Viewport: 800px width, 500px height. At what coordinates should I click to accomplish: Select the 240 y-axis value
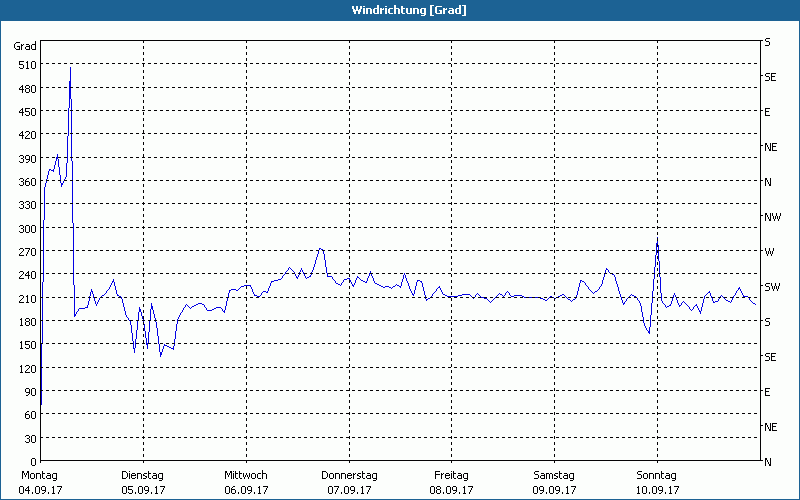[28, 276]
